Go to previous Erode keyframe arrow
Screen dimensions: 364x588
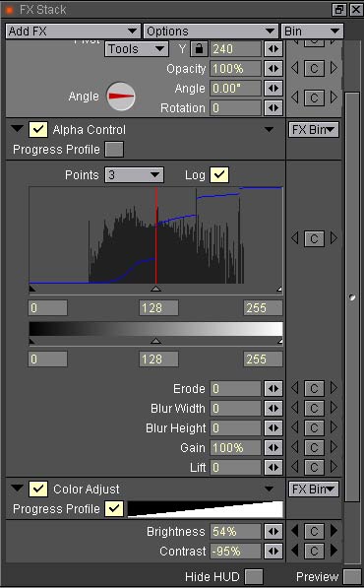click(295, 388)
